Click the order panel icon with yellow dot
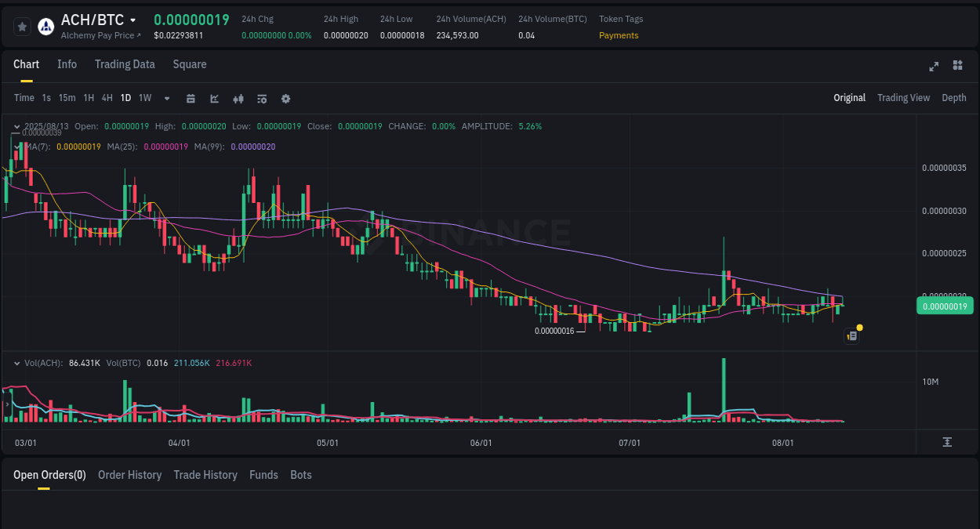Image resolution: width=980 pixels, height=529 pixels. [852, 335]
